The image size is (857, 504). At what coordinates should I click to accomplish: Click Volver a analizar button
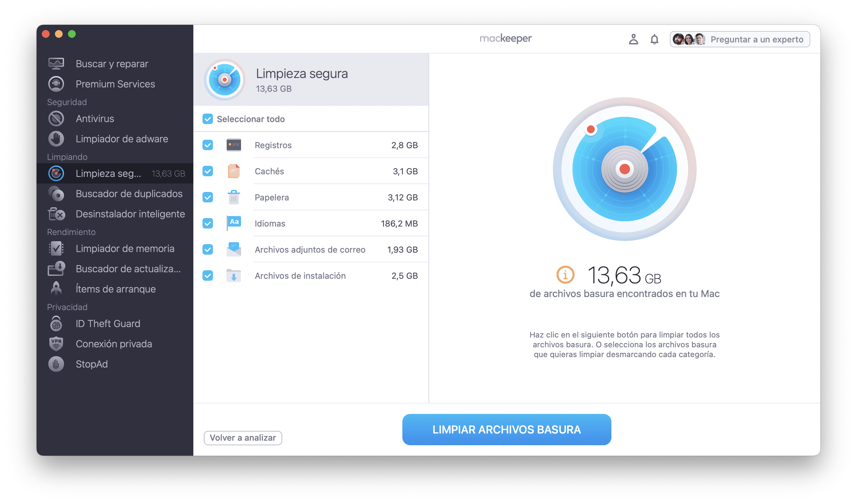pyautogui.click(x=243, y=438)
